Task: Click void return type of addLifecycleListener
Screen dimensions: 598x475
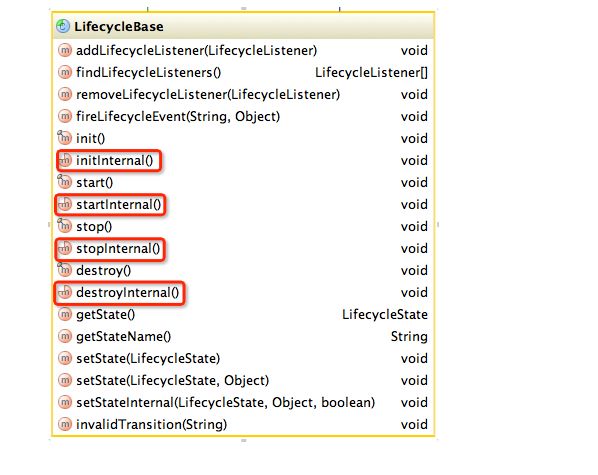Action: point(414,50)
